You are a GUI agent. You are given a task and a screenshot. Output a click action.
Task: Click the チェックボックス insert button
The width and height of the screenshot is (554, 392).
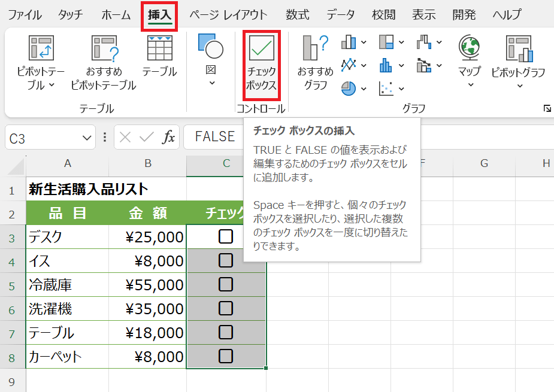(x=262, y=63)
